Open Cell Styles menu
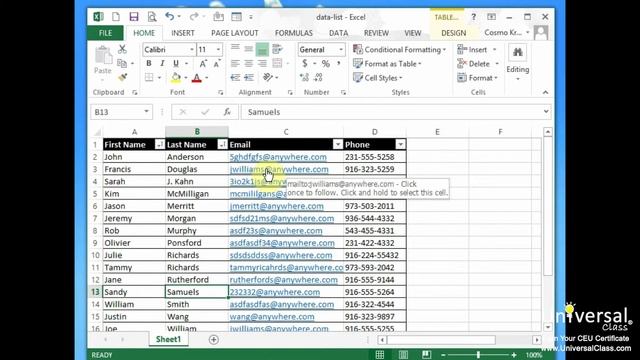Screen dimensions: 640x360 [378, 78]
